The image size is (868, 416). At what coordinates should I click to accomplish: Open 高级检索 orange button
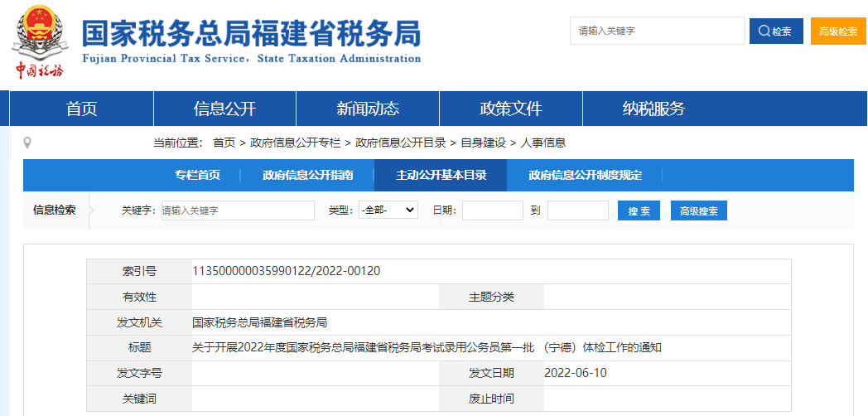pyautogui.click(x=838, y=31)
